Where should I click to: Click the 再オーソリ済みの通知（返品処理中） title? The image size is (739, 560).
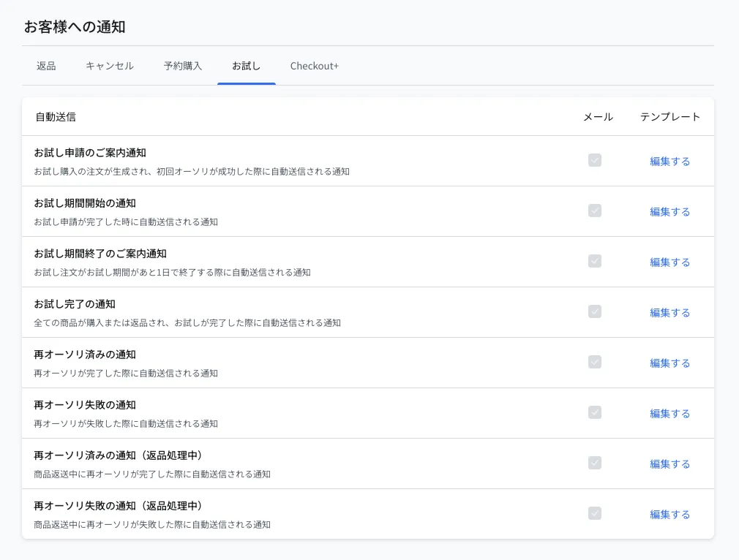click(119, 455)
